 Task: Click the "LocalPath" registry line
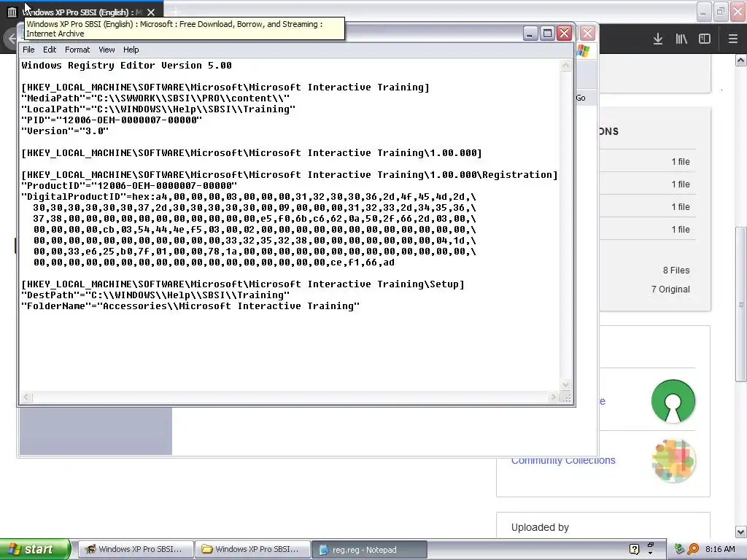[158, 109]
